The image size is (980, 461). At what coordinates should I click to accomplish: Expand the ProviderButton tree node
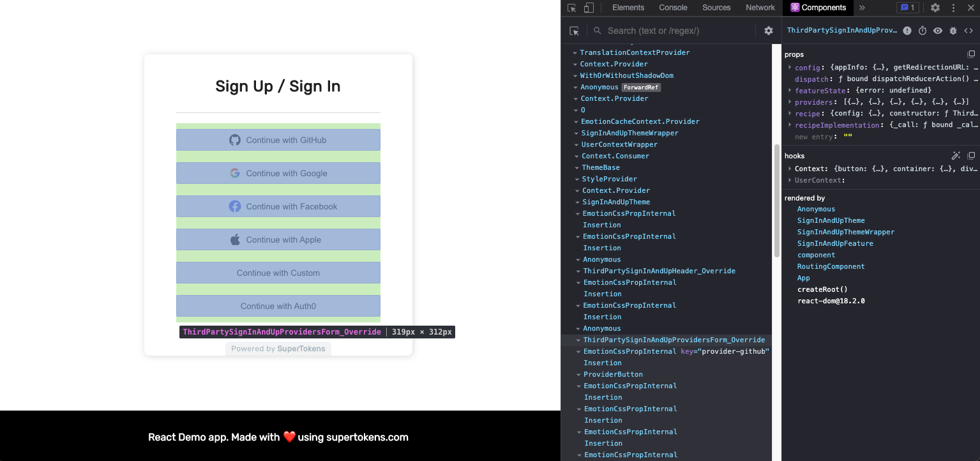(578, 374)
